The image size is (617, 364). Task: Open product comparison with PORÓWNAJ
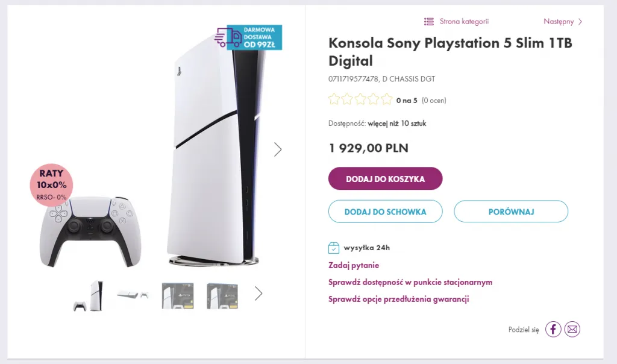510,212
